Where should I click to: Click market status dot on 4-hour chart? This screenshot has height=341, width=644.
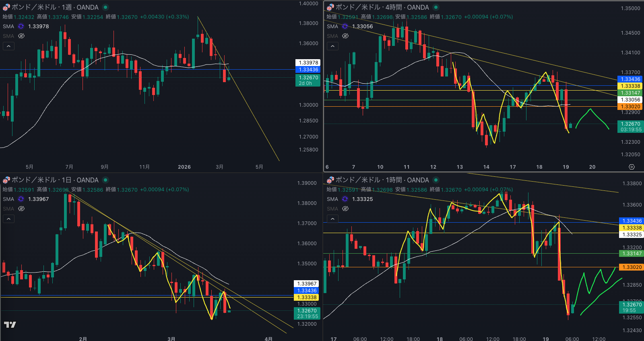(x=436, y=7)
